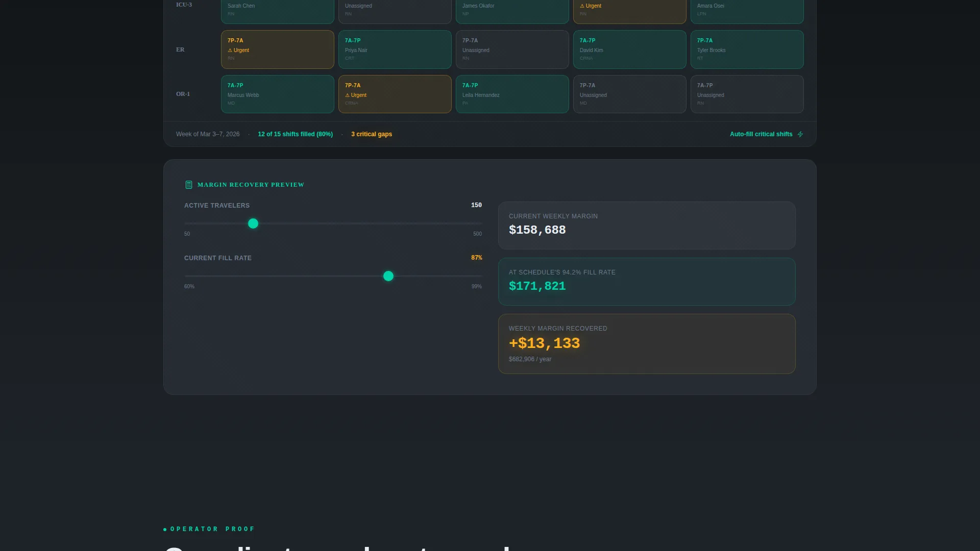Open Leila Hernandez's OR-1 7A-7P shift card
This screenshot has width=980, height=551.
512,94
